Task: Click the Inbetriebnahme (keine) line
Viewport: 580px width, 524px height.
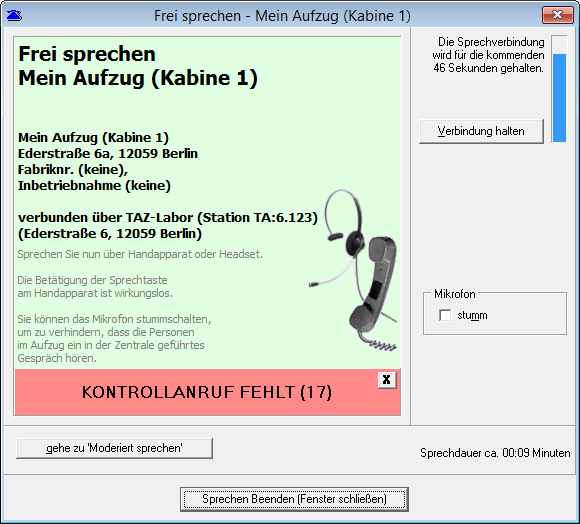Action: pos(94,186)
